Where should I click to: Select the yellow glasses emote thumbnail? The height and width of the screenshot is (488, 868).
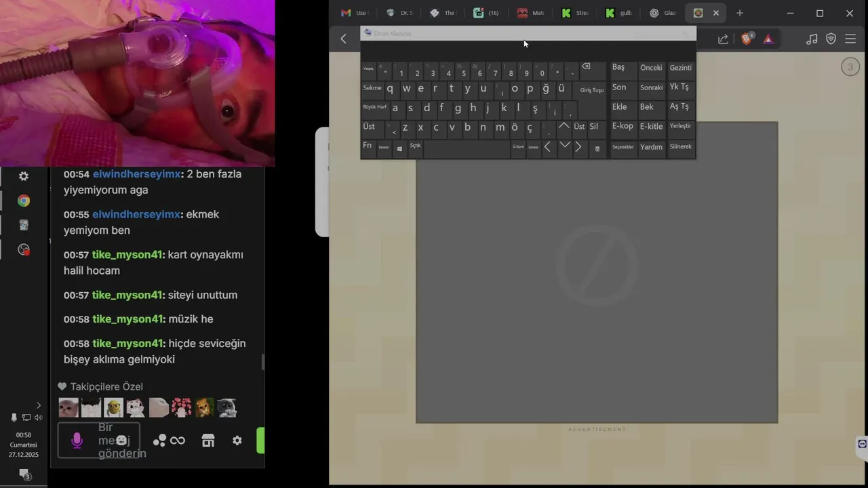pyautogui.click(x=114, y=407)
